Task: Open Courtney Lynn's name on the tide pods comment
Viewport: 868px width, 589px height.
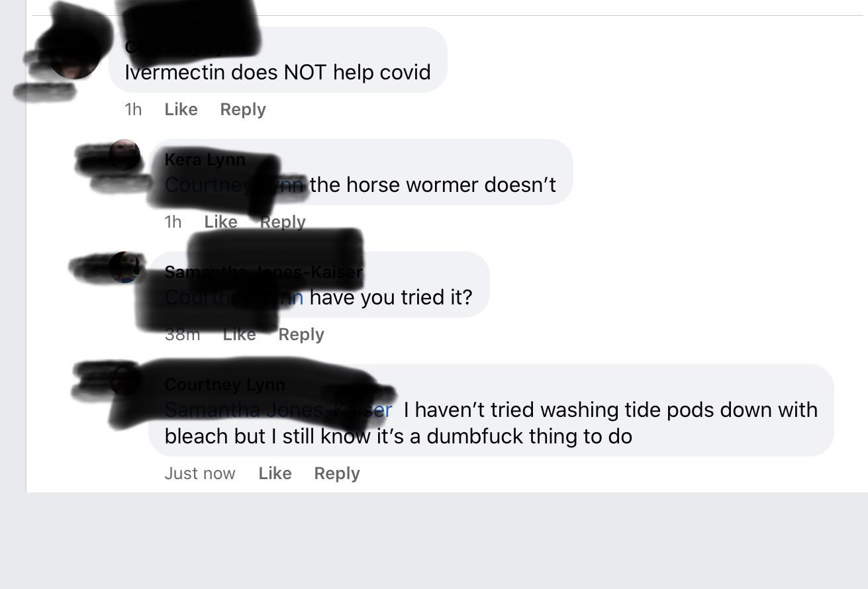Action: pos(224,385)
